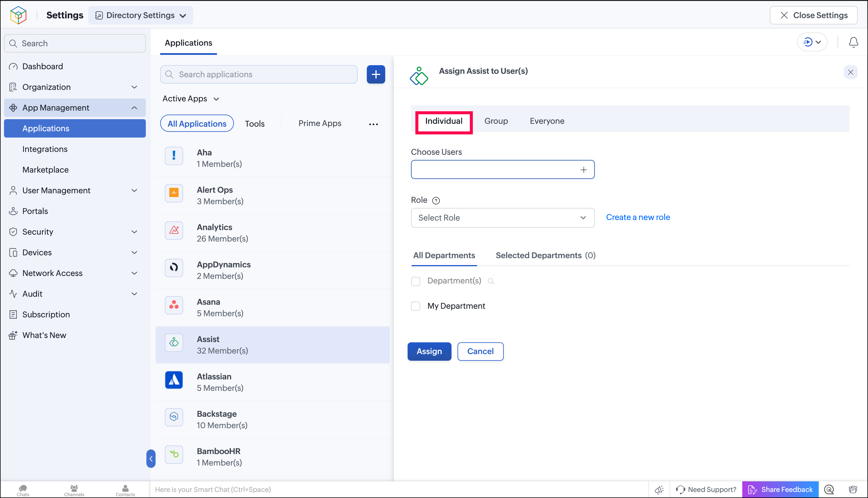Open the Select Role dropdown
This screenshot has width=868, height=498.
tap(502, 217)
